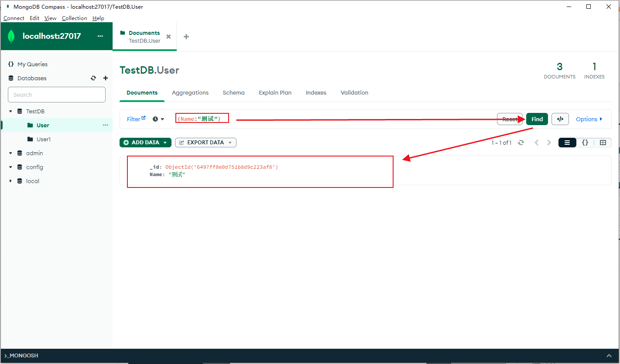Click the filter query input field
The image size is (620, 364).
point(334,119)
